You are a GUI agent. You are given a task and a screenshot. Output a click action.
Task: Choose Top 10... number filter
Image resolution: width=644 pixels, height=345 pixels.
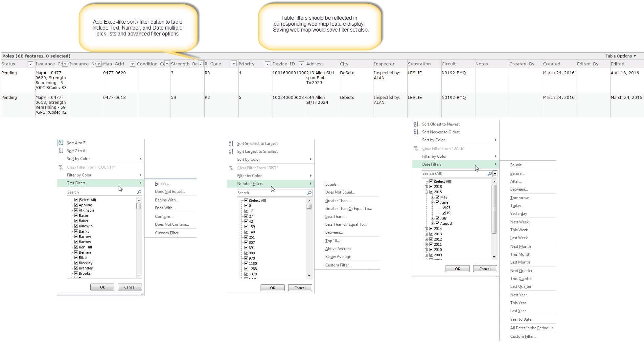coord(333,241)
